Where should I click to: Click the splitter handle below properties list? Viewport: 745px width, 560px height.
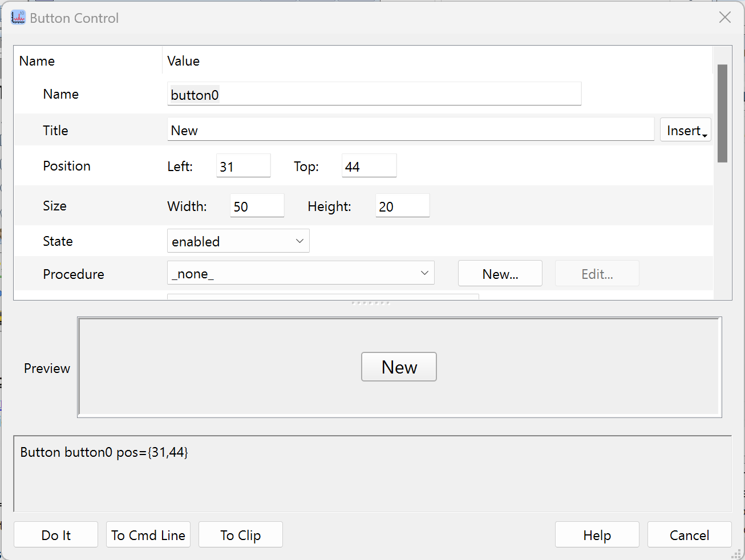(x=371, y=303)
